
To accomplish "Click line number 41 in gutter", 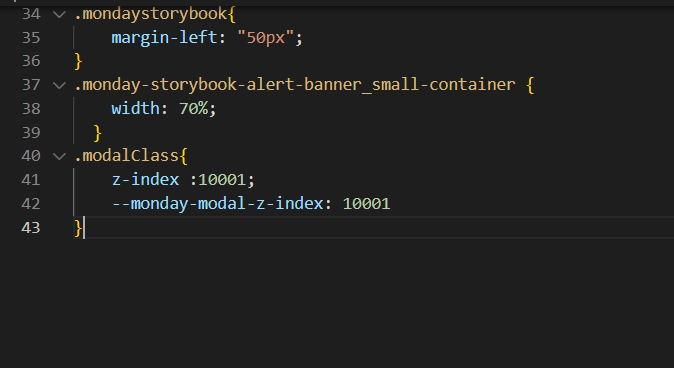I will coord(31,180).
